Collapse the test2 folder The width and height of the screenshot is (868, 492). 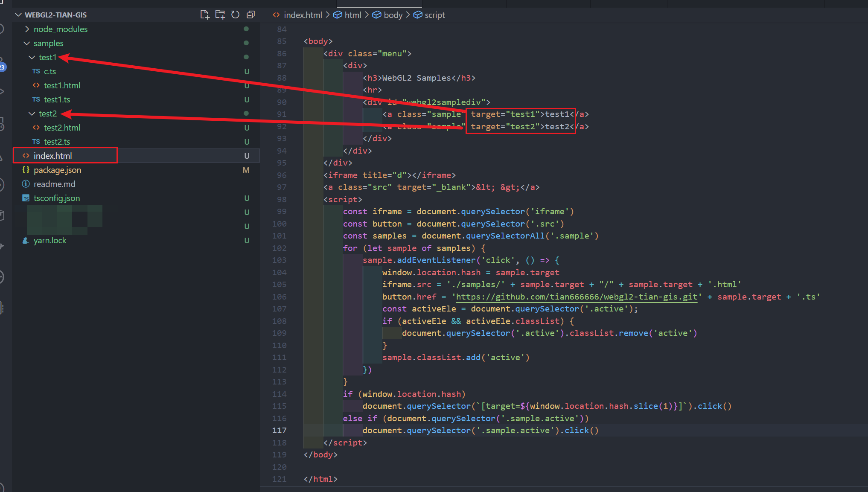pos(32,114)
